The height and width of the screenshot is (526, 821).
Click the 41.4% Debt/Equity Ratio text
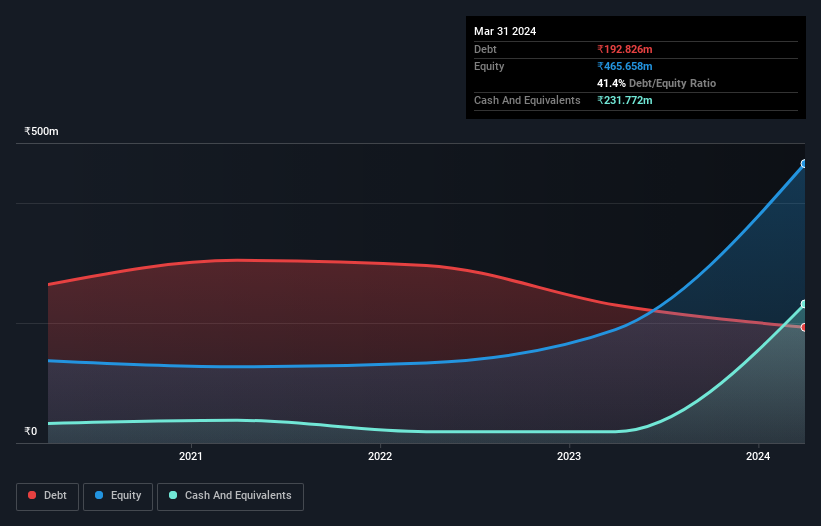[656, 83]
